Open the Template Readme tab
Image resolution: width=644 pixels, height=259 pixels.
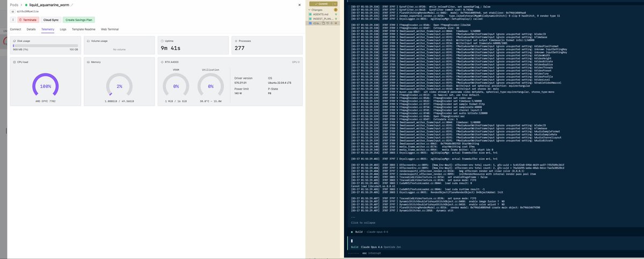[x=84, y=29]
